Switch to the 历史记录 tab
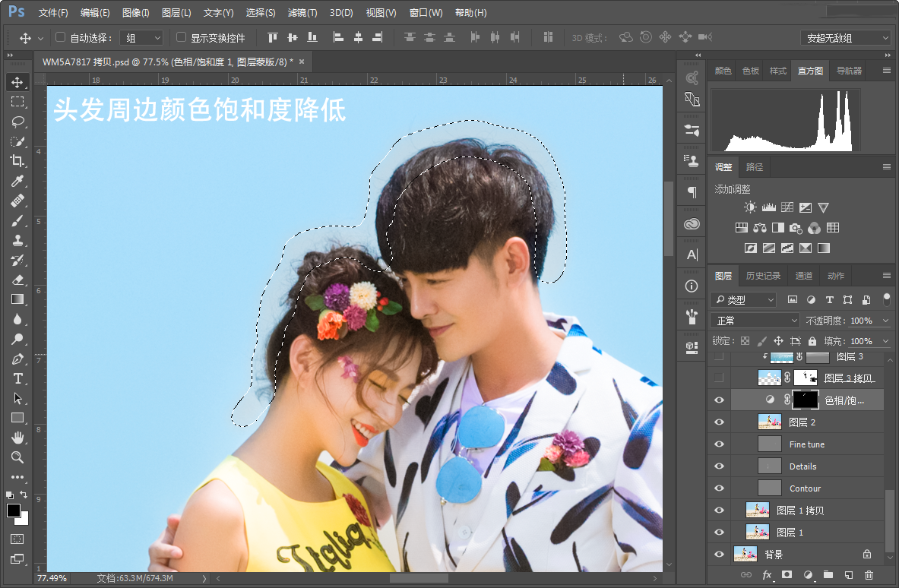The image size is (899, 588). 763,276
